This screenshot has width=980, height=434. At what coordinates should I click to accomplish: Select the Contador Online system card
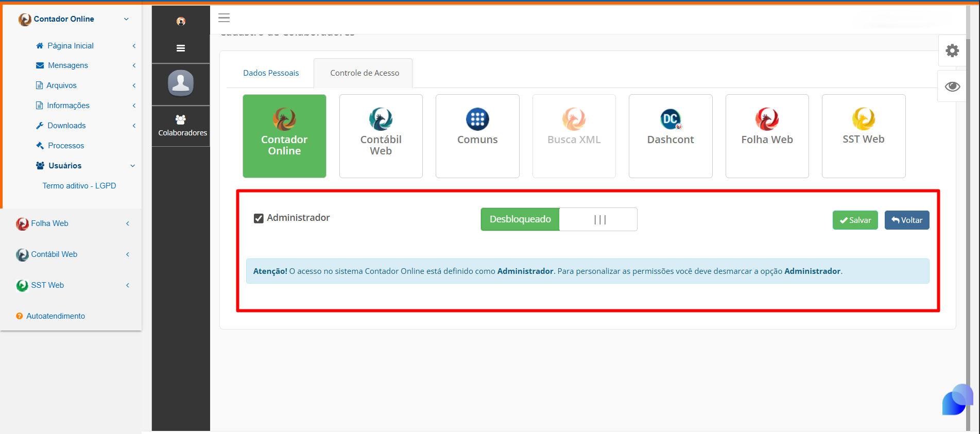coord(284,136)
